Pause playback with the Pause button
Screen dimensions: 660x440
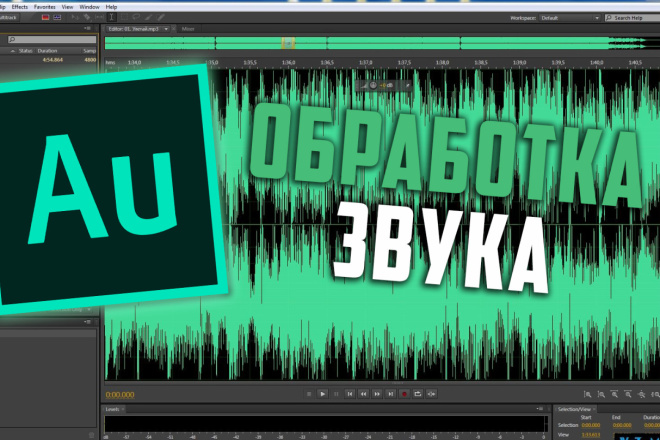[x=336, y=394]
